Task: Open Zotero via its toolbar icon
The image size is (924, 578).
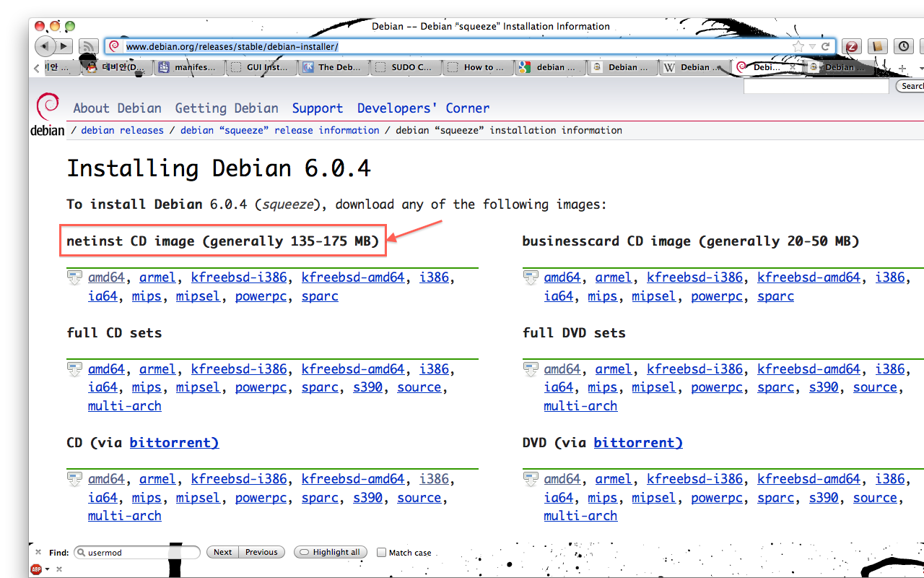Action: (852, 46)
